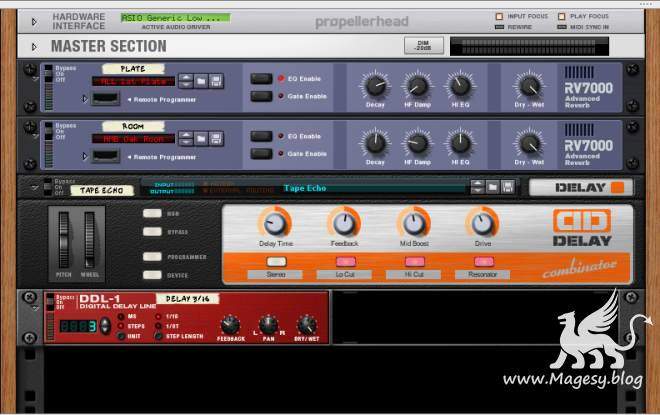Viewport: 660px width, 415px height.
Task: Click the Delay Time combinator knob
Action: pyautogui.click(x=275, y=223)
